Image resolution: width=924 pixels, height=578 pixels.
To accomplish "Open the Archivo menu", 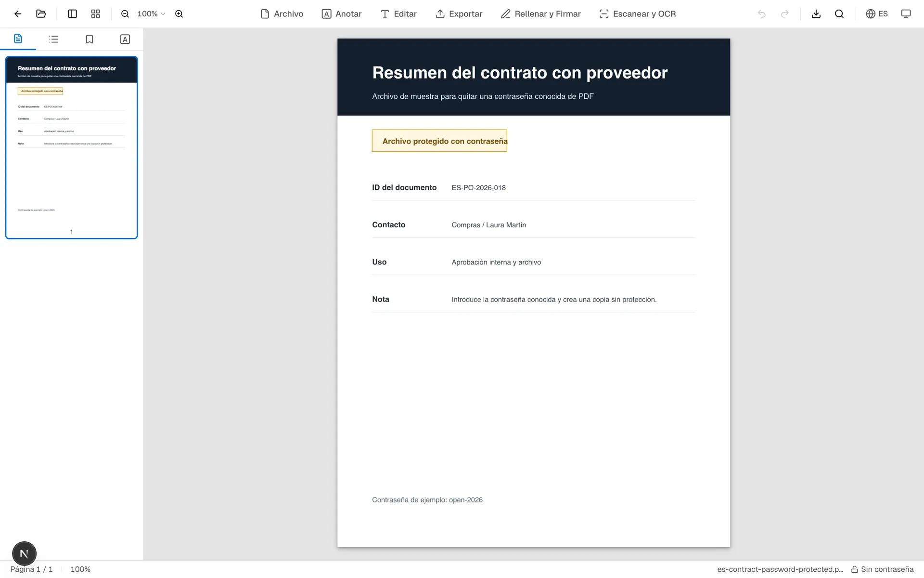I will 282,14.
